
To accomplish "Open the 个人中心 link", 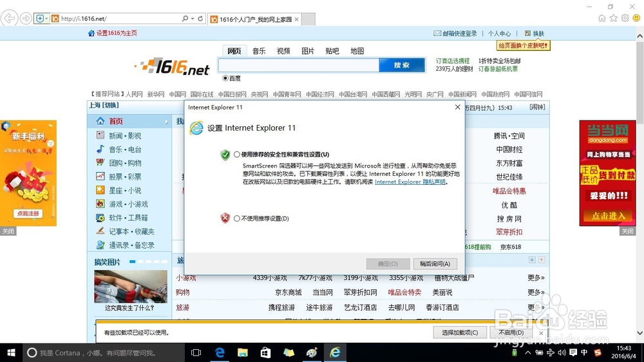I will [x=499, y=33].
